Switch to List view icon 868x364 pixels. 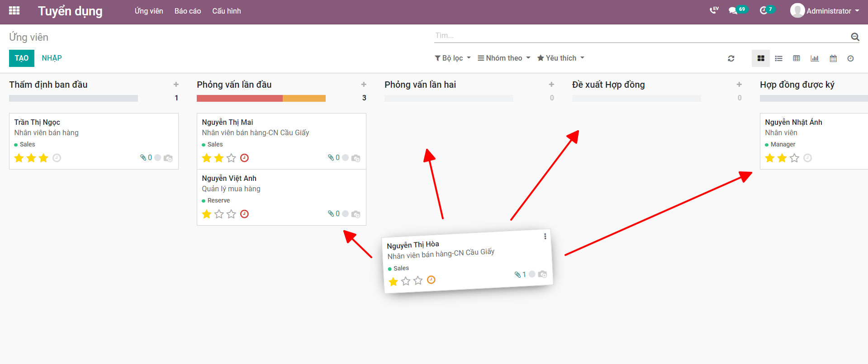(778, 58)
